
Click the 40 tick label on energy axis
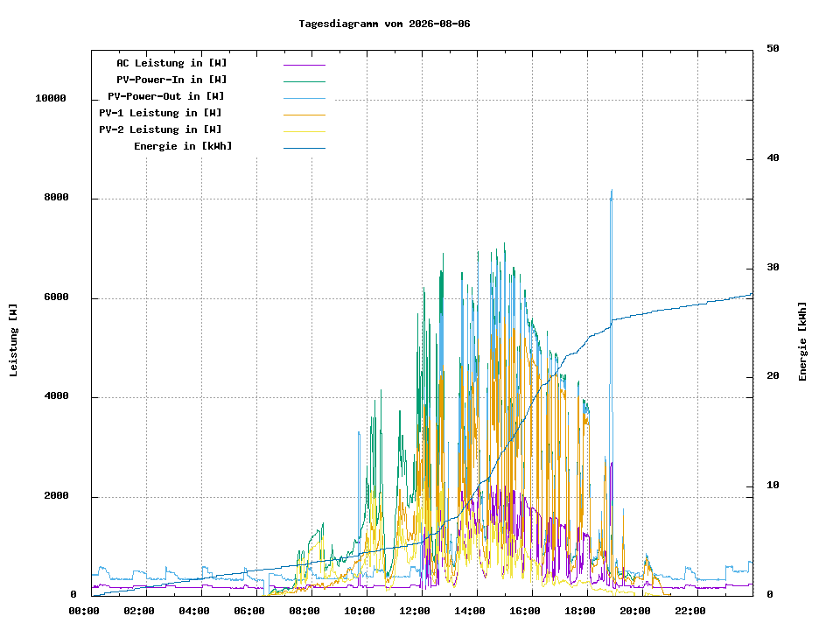coord(773,157)
